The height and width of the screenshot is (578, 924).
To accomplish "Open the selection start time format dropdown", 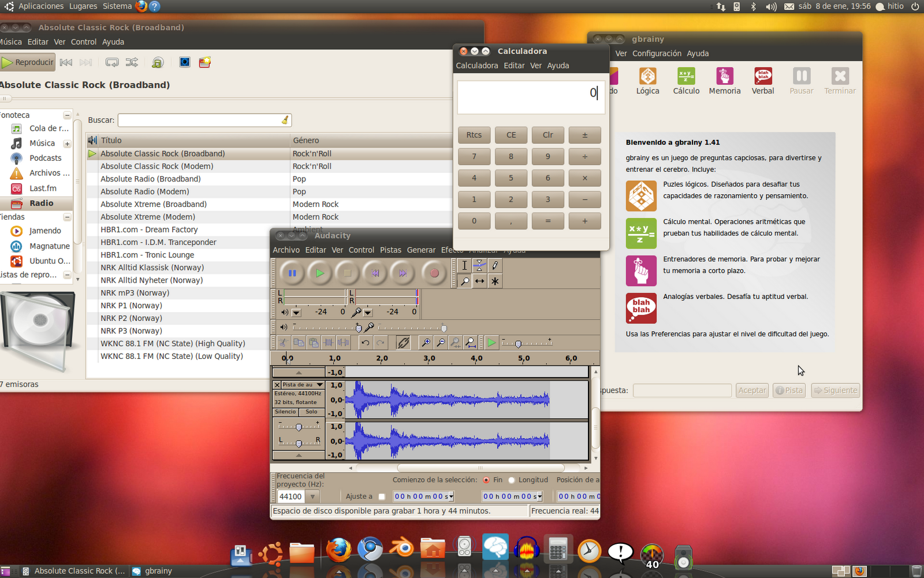I will 451,497.
